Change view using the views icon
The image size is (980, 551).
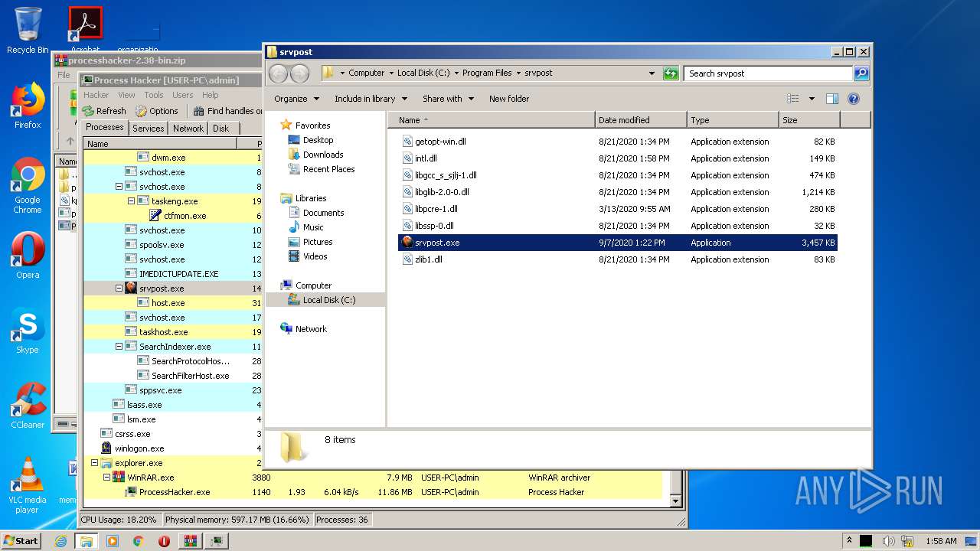793,99
